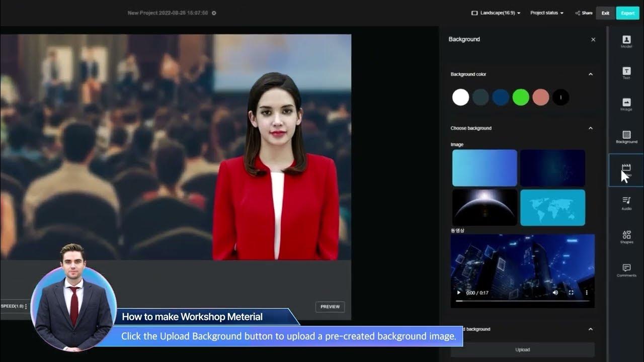The width and height of the screenshot is (644, 362).
Task: Choose the world map background image
Action: click(552, 207)
